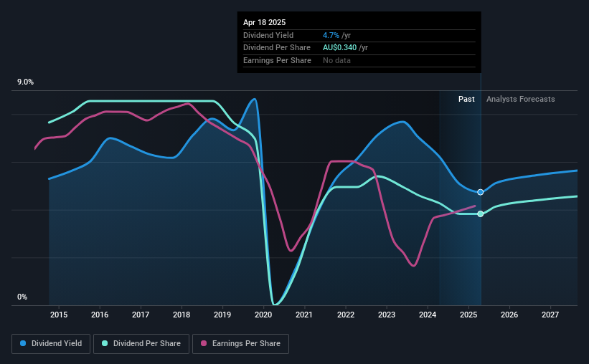Viewport: 589px width, 364px height.
Task: Click the 'Dividend Yield' tooltip row label
Action: [x=268, y=35]
